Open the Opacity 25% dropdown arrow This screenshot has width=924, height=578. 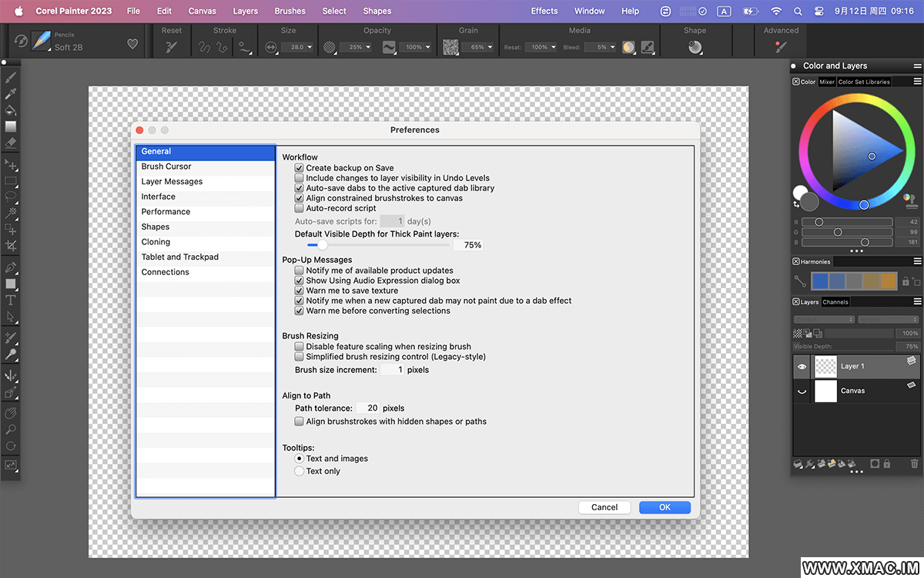click(x=368, y=47)
